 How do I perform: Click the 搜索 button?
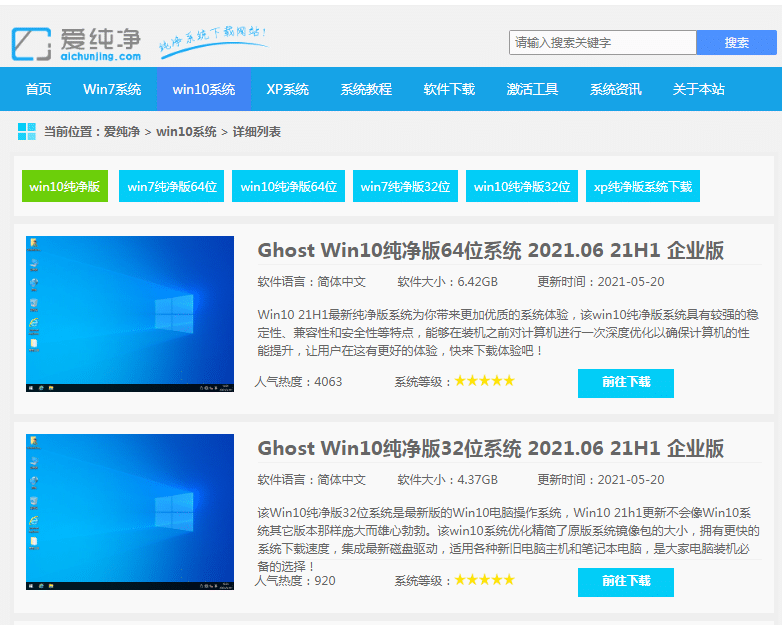[736, 42]
